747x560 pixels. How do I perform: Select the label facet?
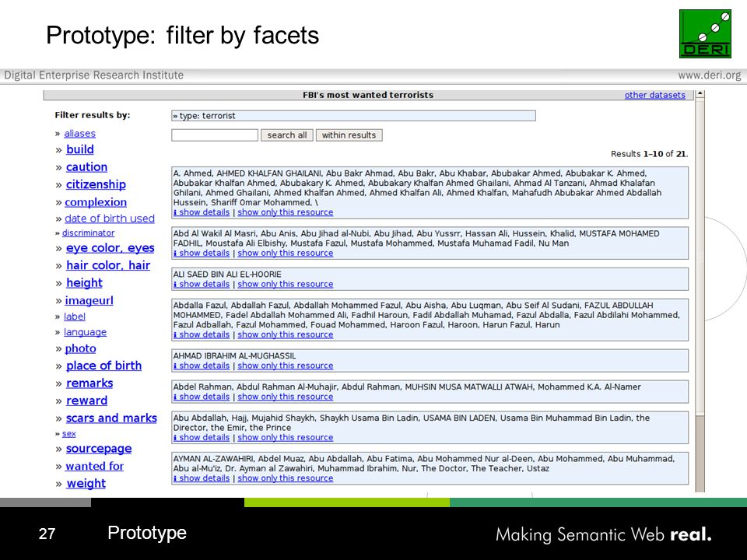pyautogui.click(x=75, y=317)
